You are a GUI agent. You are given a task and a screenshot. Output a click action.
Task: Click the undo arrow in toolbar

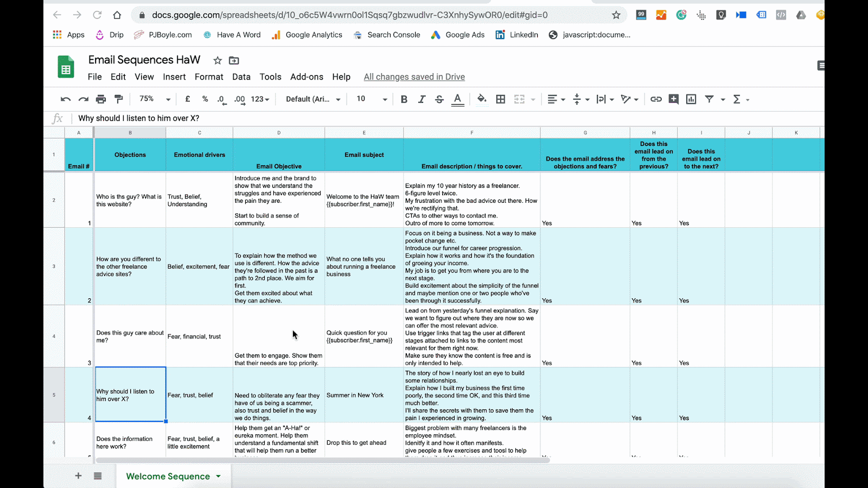point(66,99)
